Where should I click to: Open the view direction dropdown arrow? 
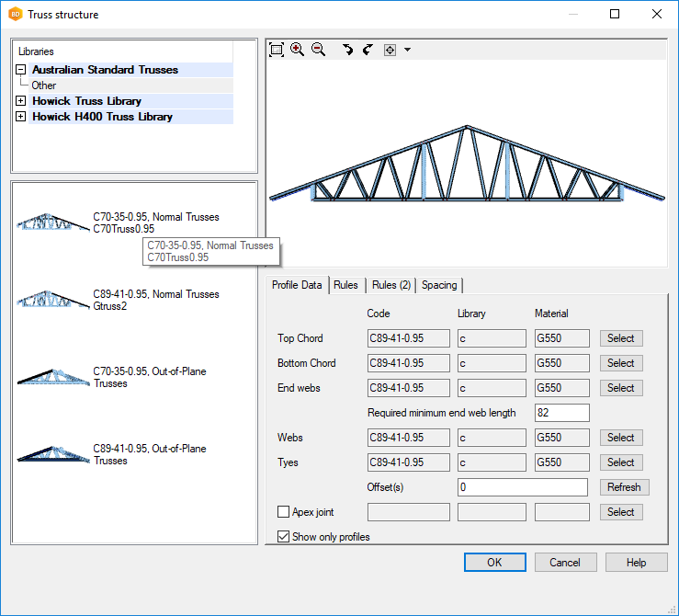(407, 50)
